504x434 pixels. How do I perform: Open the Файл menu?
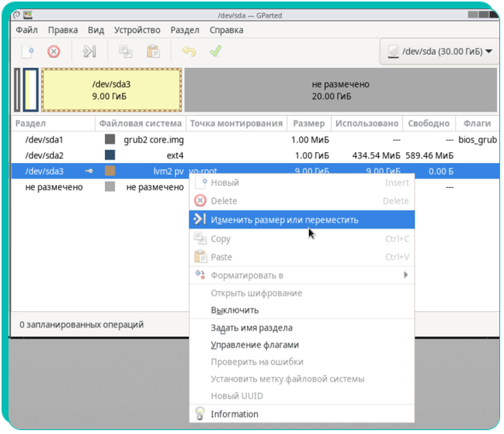[27, 30]
